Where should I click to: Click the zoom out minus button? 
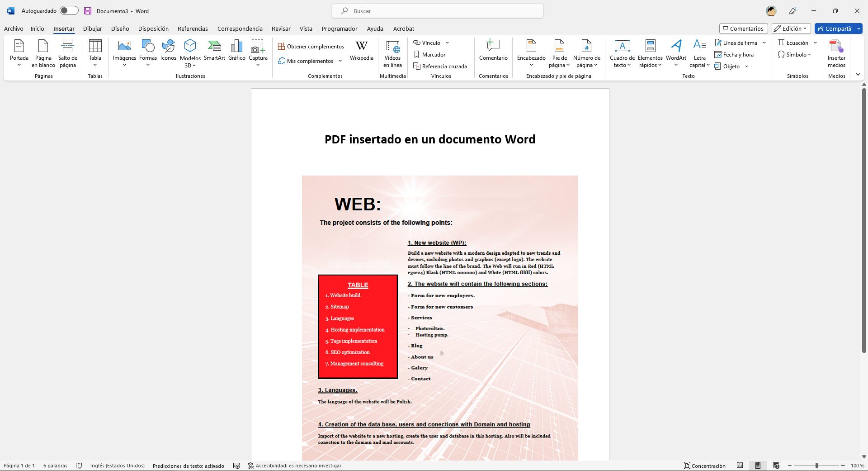(790, 466)
